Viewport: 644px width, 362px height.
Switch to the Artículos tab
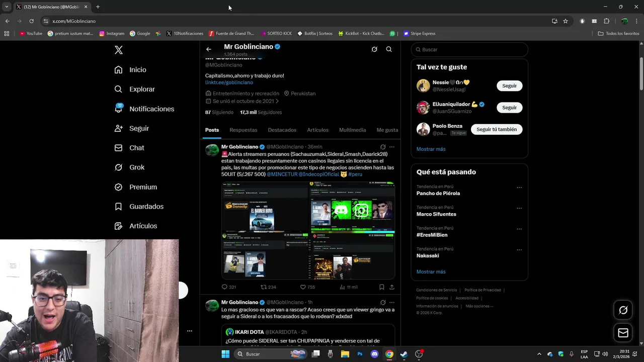(x=317, y=130)
